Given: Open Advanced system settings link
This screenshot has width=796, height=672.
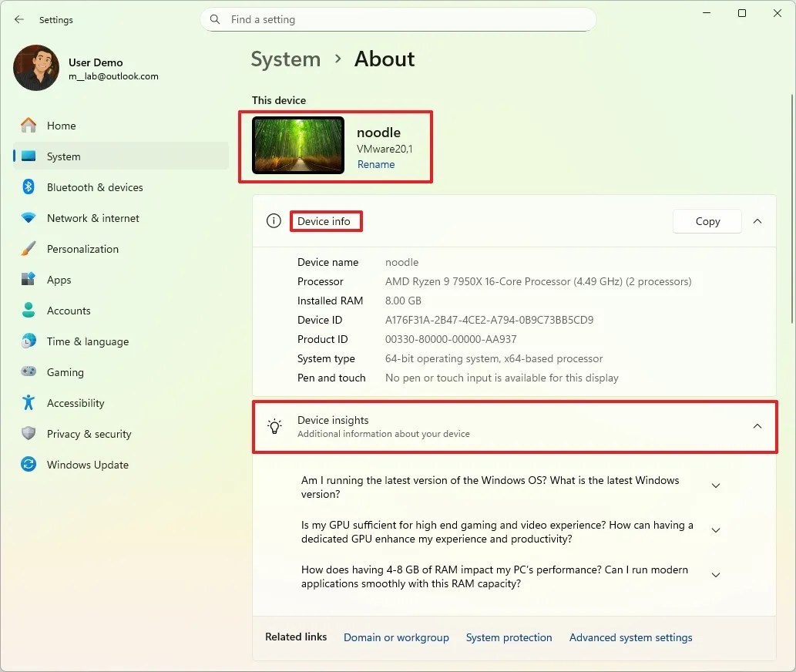Looking at the screenshot, I should tap(630, 637).
